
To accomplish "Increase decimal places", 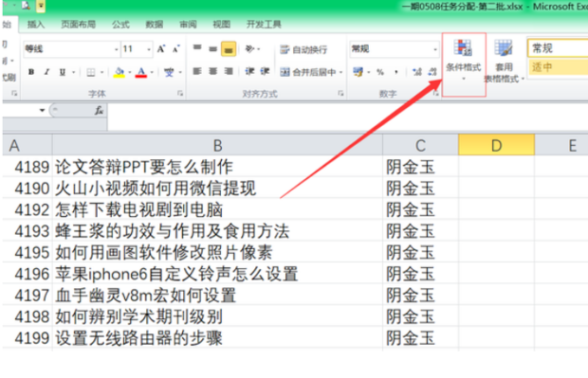I will [417, 72].
